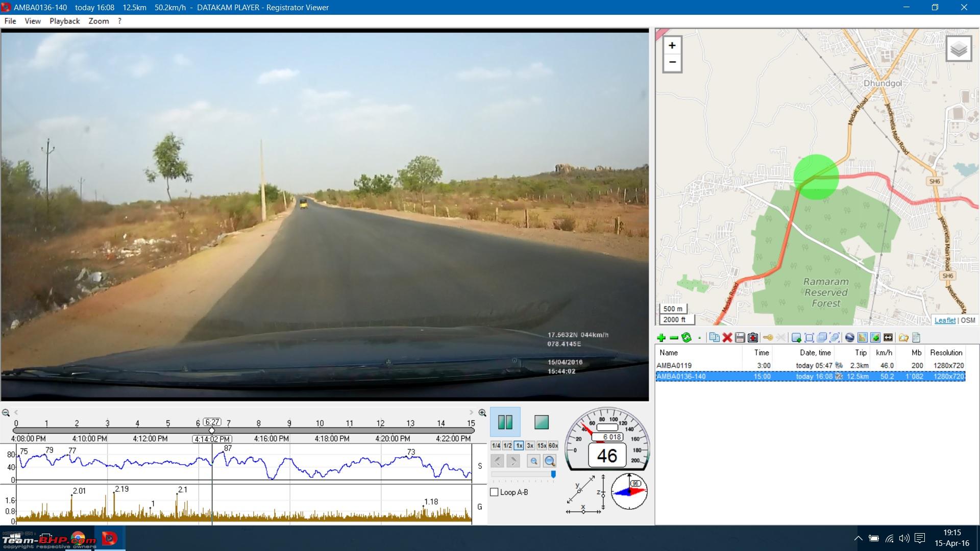Sort the file list by Name column

pos(699,353)
